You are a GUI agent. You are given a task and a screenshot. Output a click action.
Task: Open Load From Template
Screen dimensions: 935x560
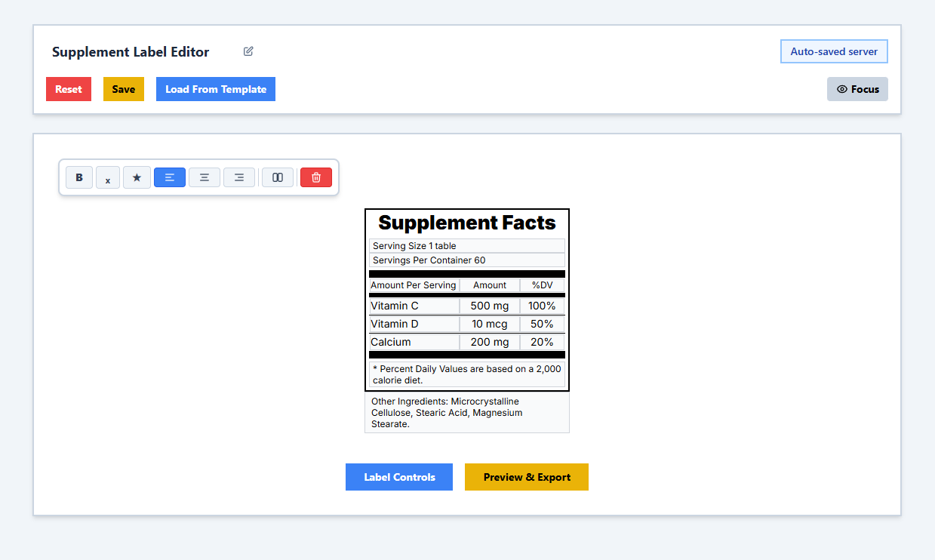(216, 89)
